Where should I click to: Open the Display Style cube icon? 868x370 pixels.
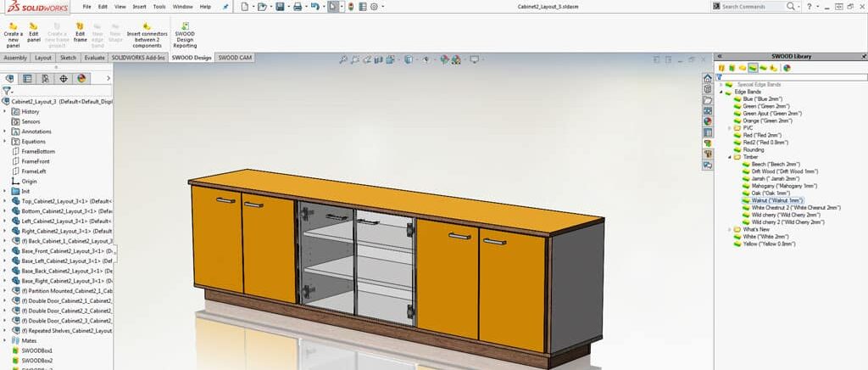coord(408,59)
